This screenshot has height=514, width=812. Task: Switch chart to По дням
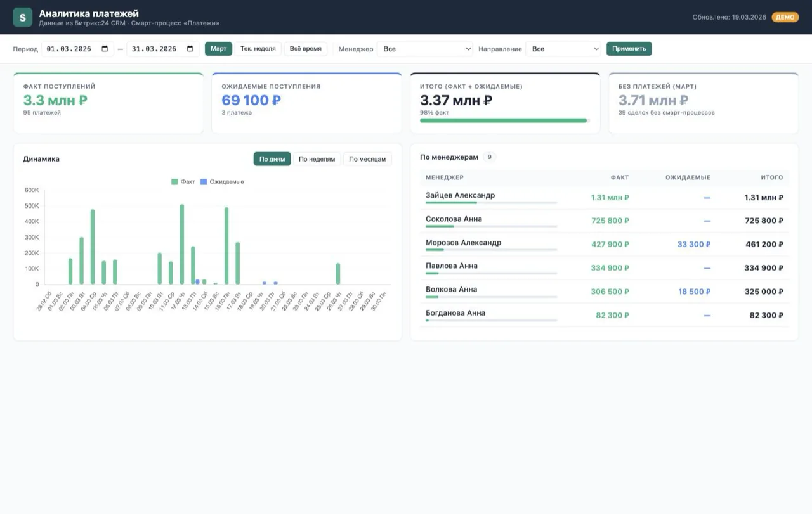tap(272, 159)
